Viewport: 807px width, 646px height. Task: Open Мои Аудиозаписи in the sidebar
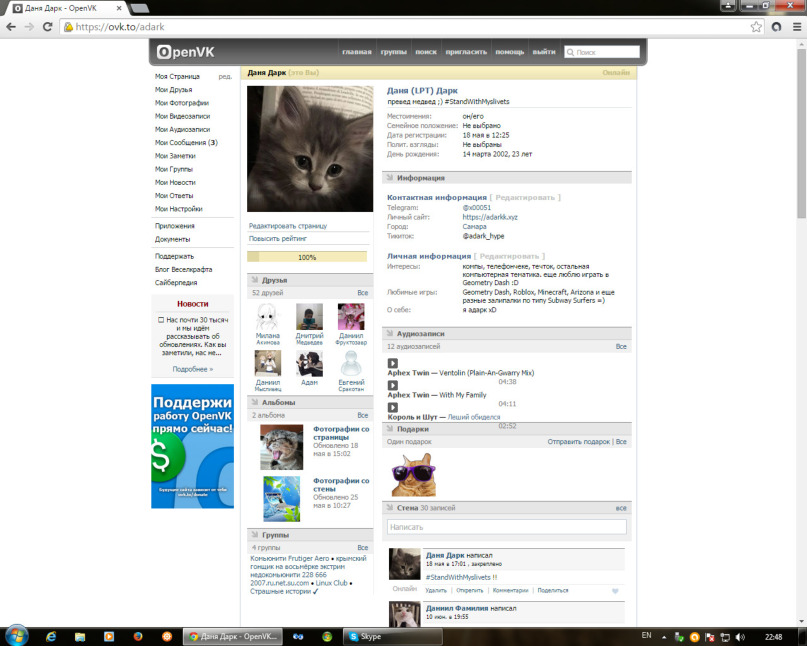[x=183, y=129]
